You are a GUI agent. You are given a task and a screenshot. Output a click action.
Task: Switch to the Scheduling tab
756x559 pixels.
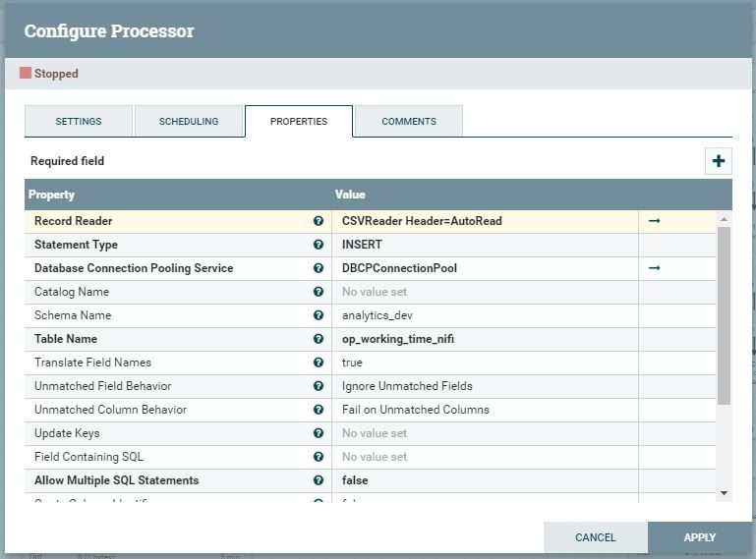(x=189, y=122)
